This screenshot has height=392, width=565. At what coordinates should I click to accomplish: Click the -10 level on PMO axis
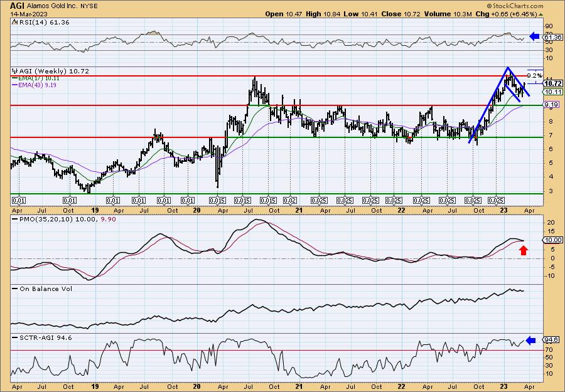(550, 276)
